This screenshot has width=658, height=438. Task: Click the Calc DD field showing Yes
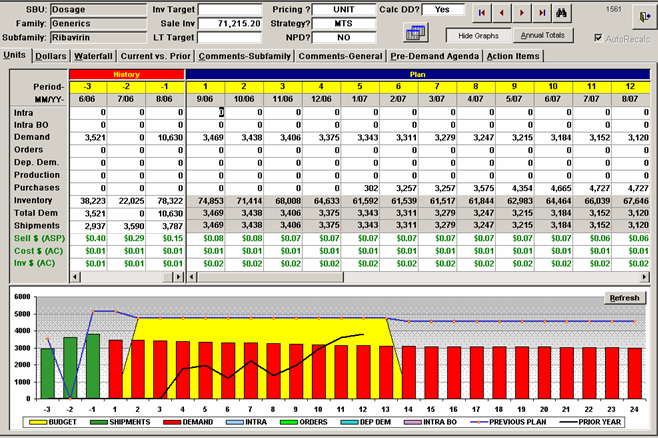point(443,9)
